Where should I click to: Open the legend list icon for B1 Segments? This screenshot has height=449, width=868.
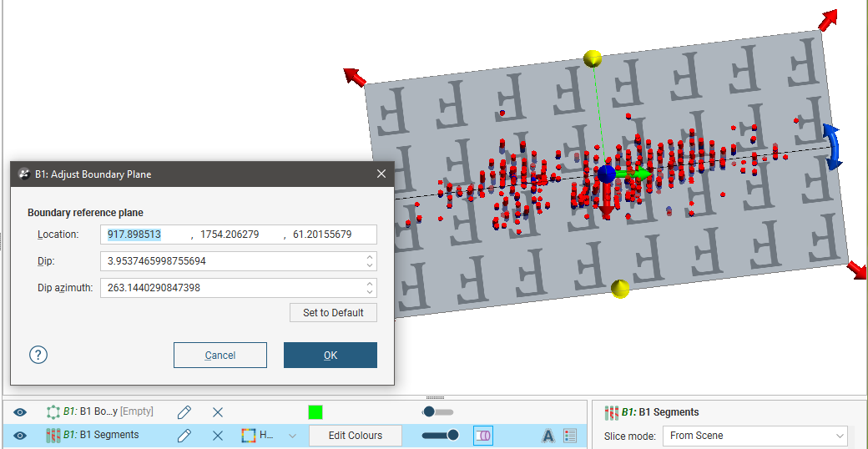point(571,436)
